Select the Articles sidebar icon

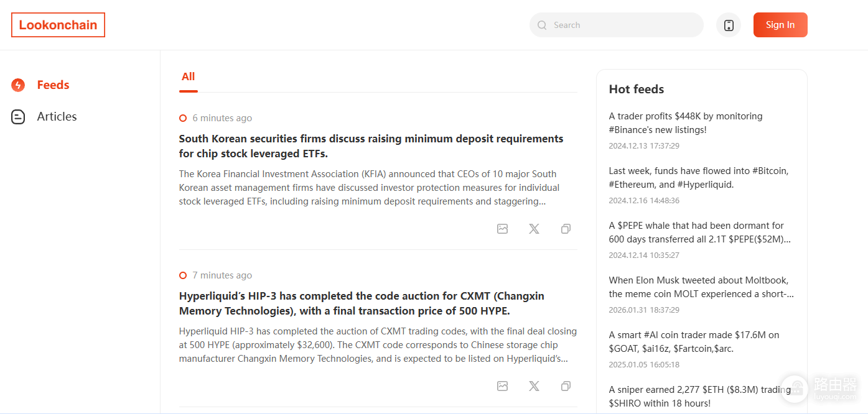18,117
